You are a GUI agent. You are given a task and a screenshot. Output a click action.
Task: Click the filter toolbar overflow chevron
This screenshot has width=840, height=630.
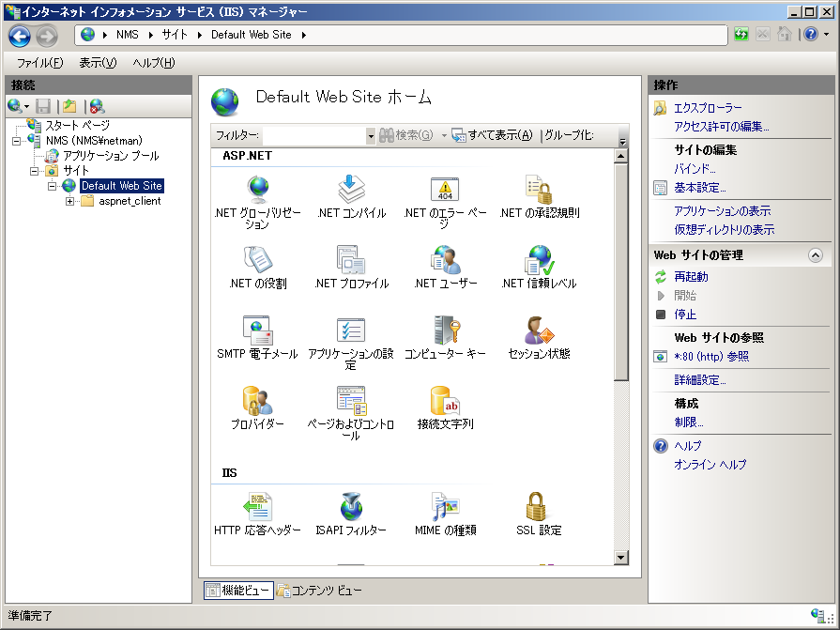(x=622, y=142)
